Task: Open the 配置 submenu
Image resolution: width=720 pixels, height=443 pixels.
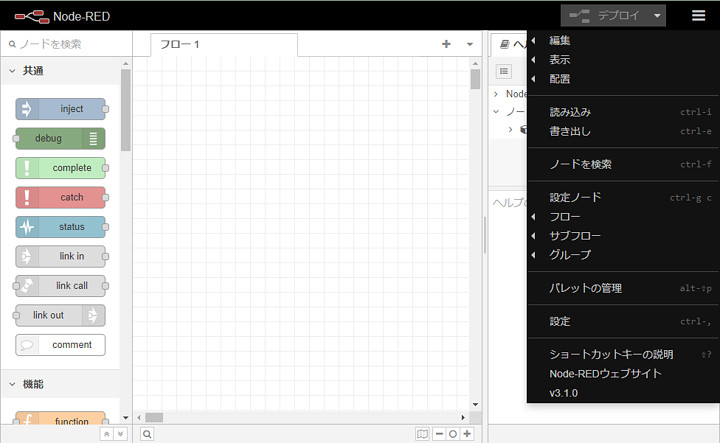Action: [624, 79]
